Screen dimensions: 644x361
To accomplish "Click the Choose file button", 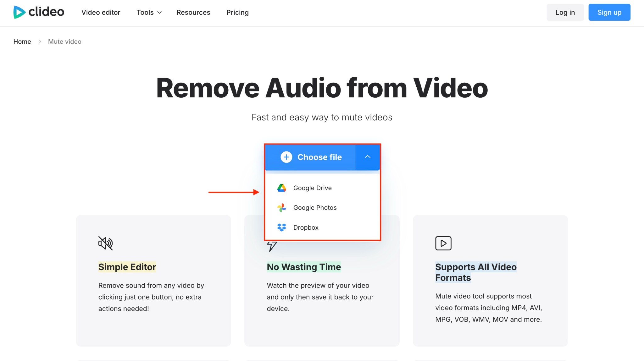I will (310, 157).
